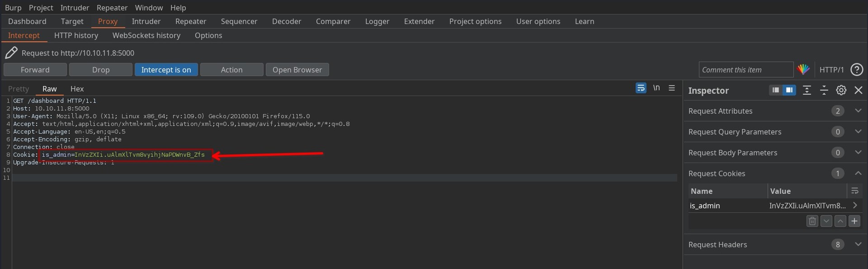Open is_admin cookie detail chevron
868x269 pixels.
click(855, 205)
